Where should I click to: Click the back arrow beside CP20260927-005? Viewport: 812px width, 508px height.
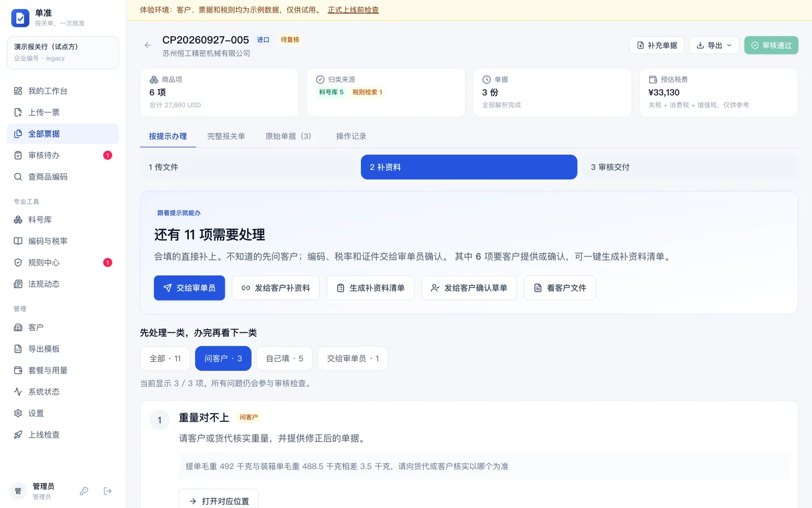[x=148, y=45]
